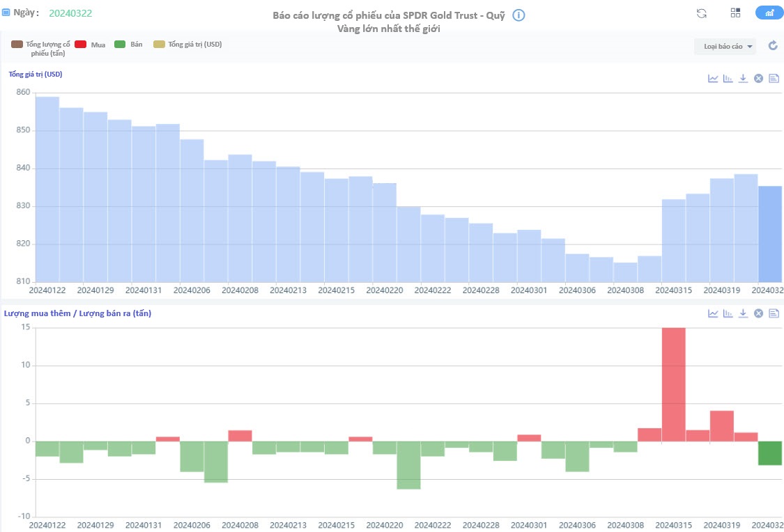Select the top-chart bar above 20240315
The height and width of the screenshot is (532, 784).
673,241
